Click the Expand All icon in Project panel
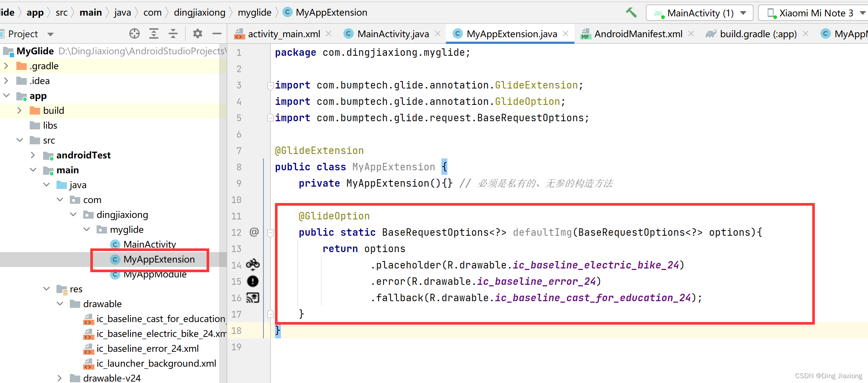This screenshot has width=868, height=383. coord(154,34)
